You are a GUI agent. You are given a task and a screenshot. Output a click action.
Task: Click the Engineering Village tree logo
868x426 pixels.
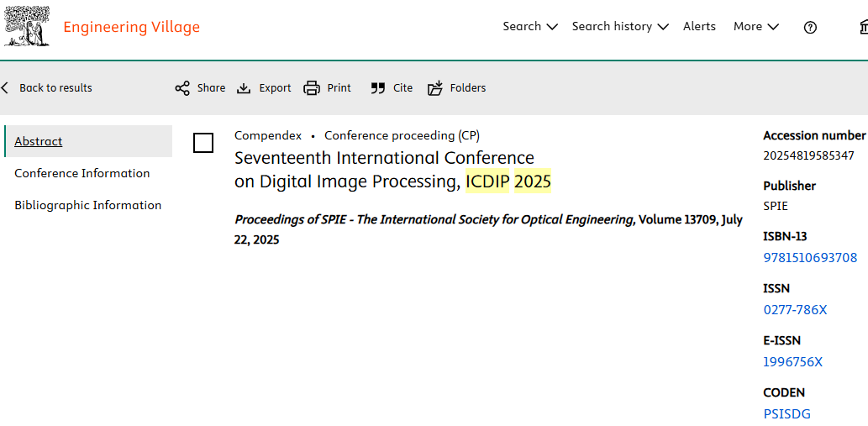click(x=27, y=26)
